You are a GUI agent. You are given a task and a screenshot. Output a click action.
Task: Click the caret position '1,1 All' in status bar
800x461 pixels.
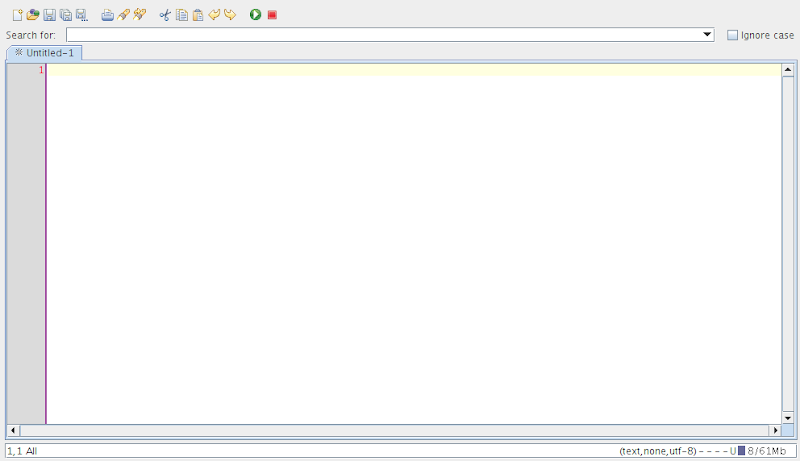(22, 451)
